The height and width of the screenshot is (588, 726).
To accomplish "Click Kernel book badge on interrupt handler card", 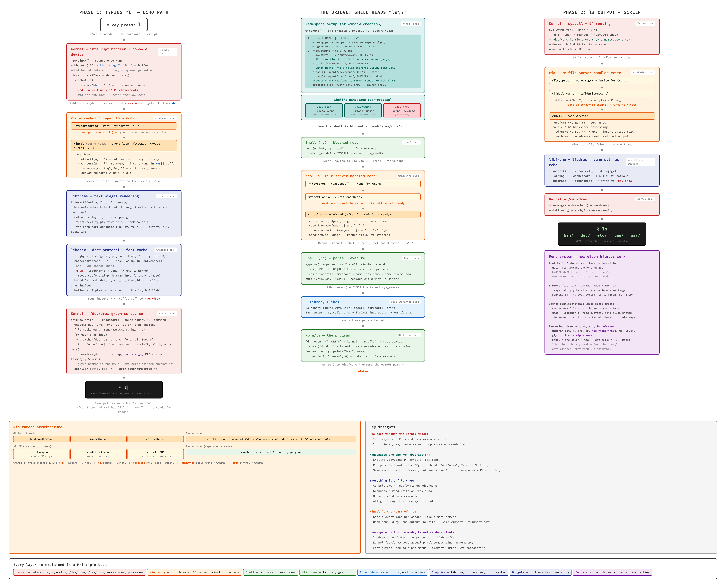I will click(168, 51).
